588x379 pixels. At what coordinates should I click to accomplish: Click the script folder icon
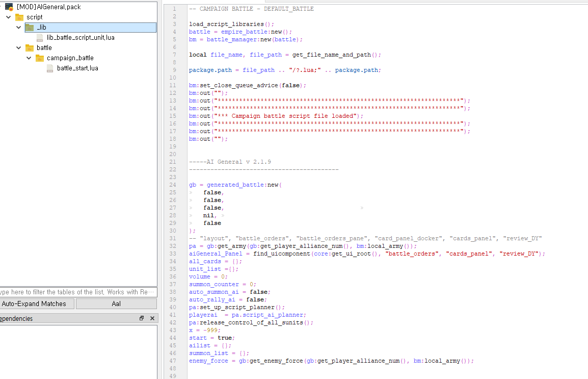pyautogui.click(x=19, y=17)
